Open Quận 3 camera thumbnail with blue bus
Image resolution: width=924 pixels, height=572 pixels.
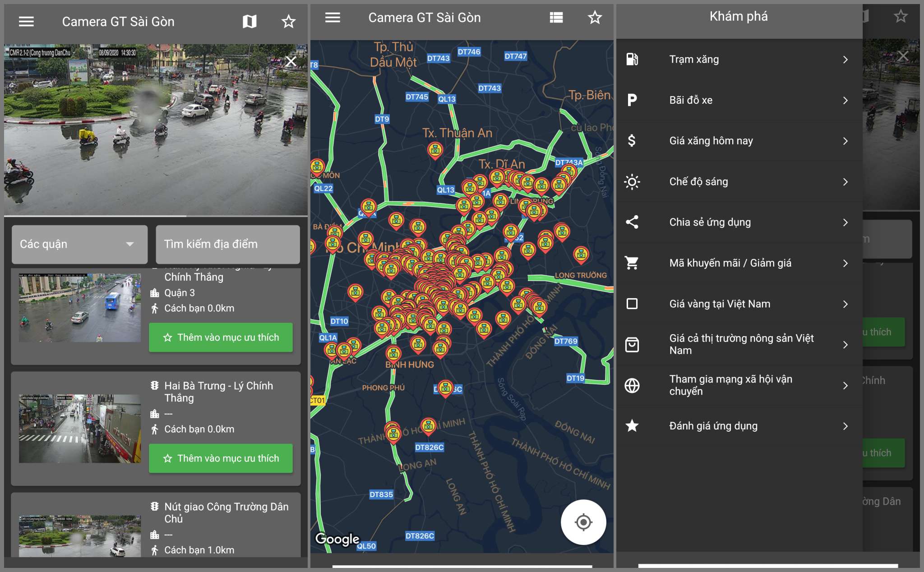pos(80,308)
